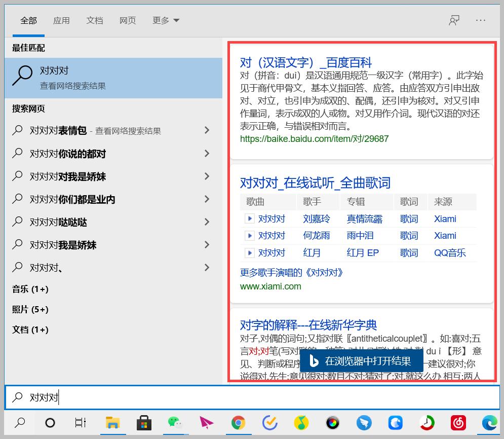The height and width of the screenshot is (439, 504).
Task: Open the ellipsis options menu
Action: coord(481,20)
